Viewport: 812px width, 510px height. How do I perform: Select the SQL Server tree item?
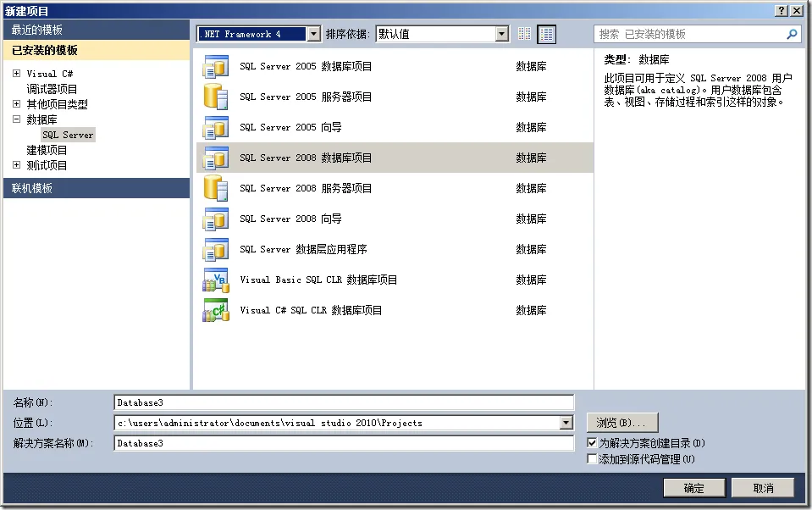(x=68, y=135)
